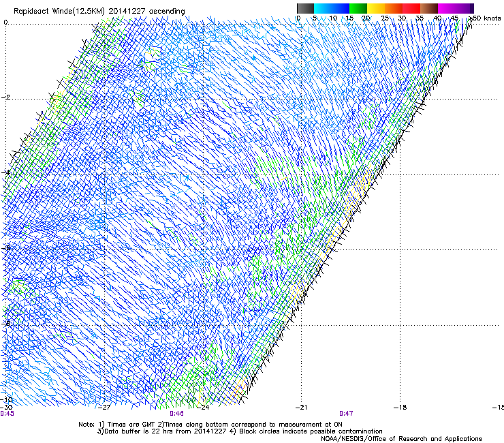Click the purple "9:47" time label
The height and width of the screenshot is (443, 504).
[x=346, y=414]
